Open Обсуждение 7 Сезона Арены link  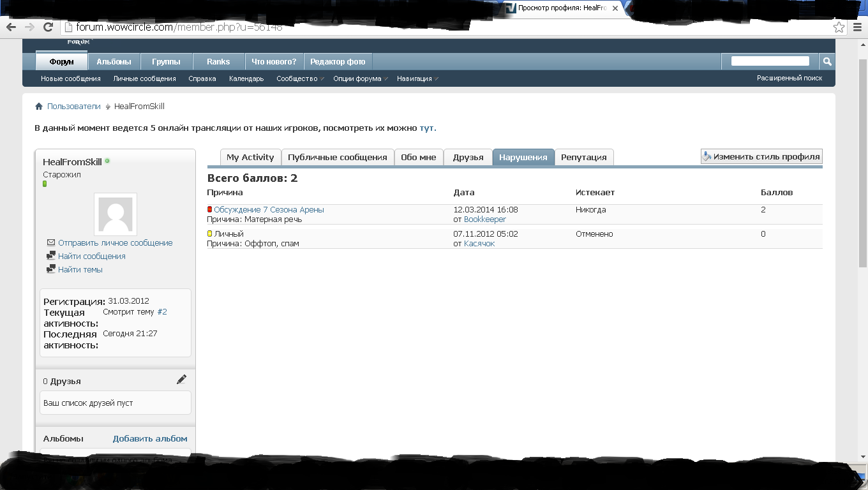pos(269,210)
